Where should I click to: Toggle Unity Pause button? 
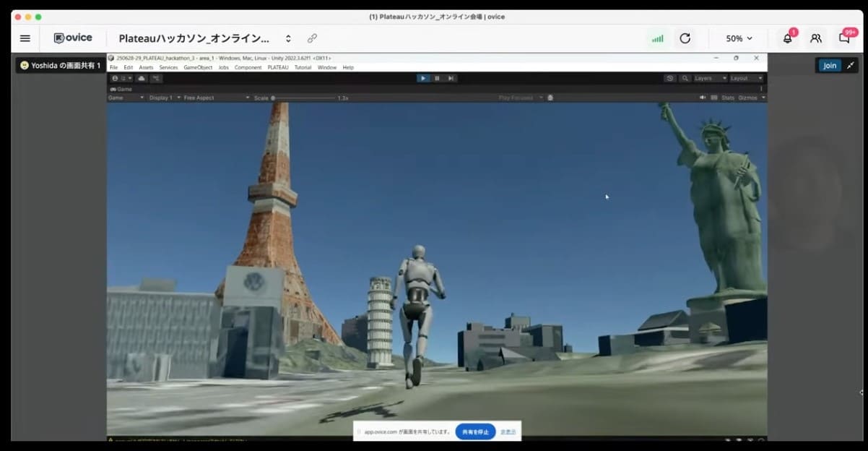437,78
